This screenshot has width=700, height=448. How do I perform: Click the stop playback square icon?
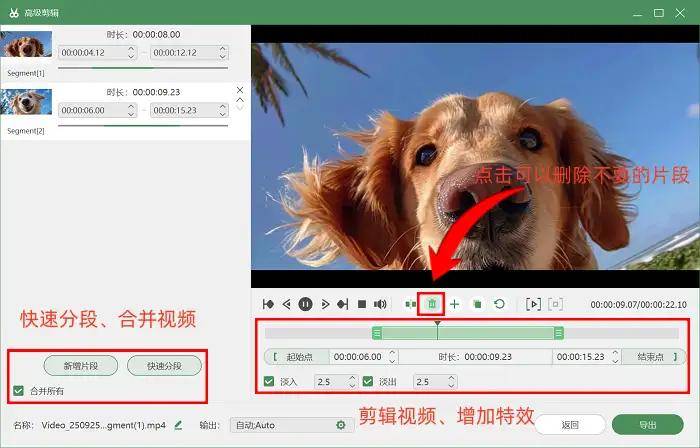point(362,303)
